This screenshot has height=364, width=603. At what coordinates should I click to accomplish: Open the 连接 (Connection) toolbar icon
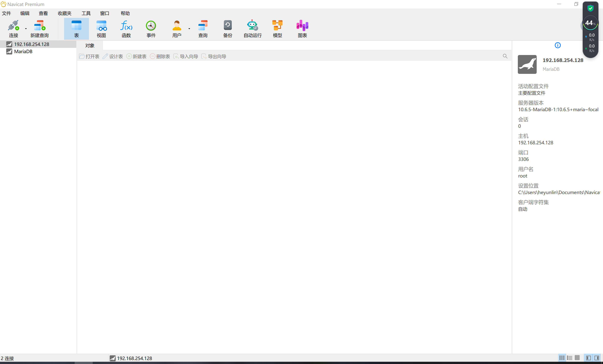point(13,29)
